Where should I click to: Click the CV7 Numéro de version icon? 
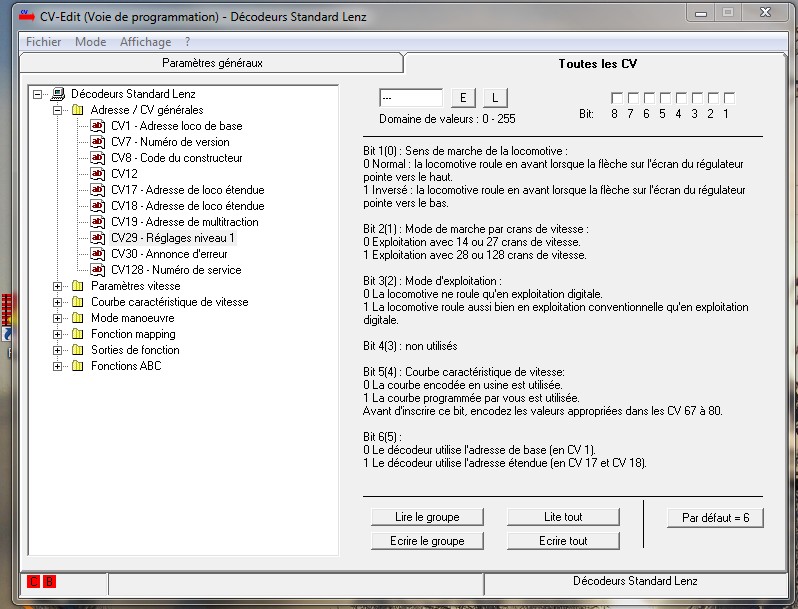[97, 141]
